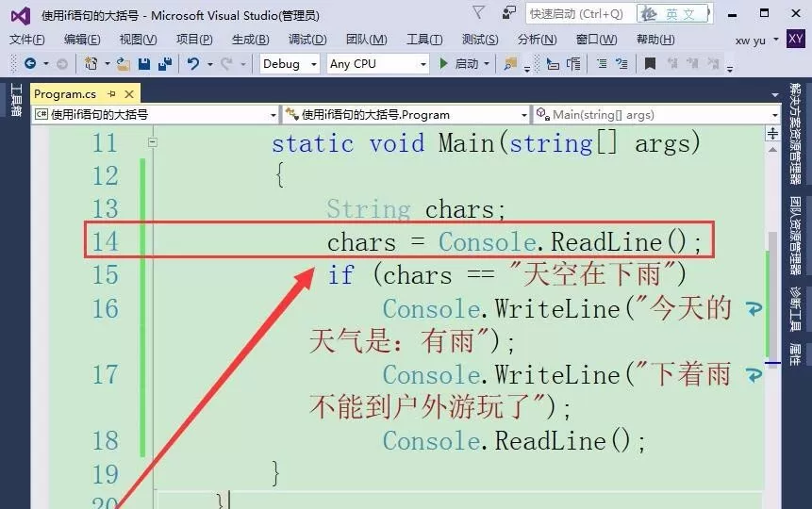
Task: Open the 团队资源管理器 side tab
Action: pos(795,236)
